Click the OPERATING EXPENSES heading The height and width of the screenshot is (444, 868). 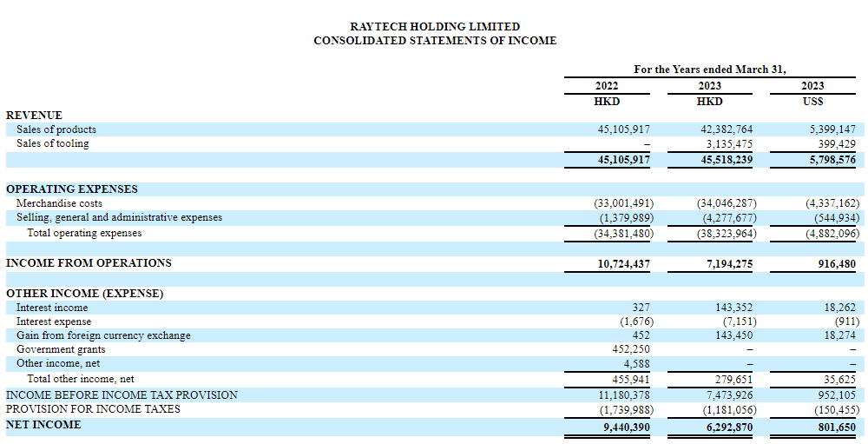(72, 189)
